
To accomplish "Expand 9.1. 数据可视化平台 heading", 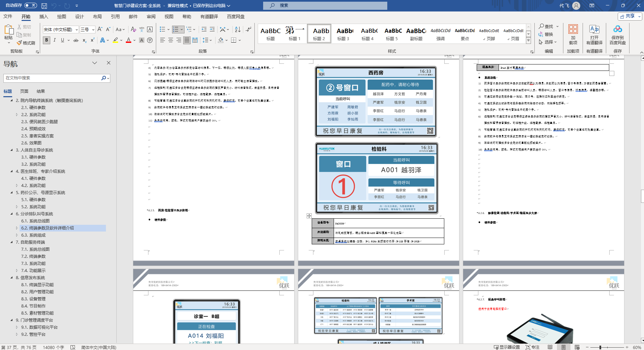I will (x=17, y=327).
